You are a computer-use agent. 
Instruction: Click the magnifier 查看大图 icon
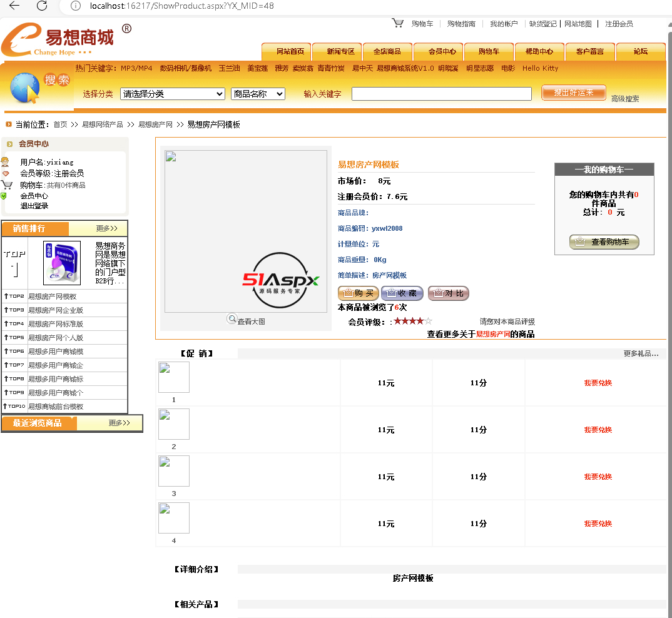[232, 319]
